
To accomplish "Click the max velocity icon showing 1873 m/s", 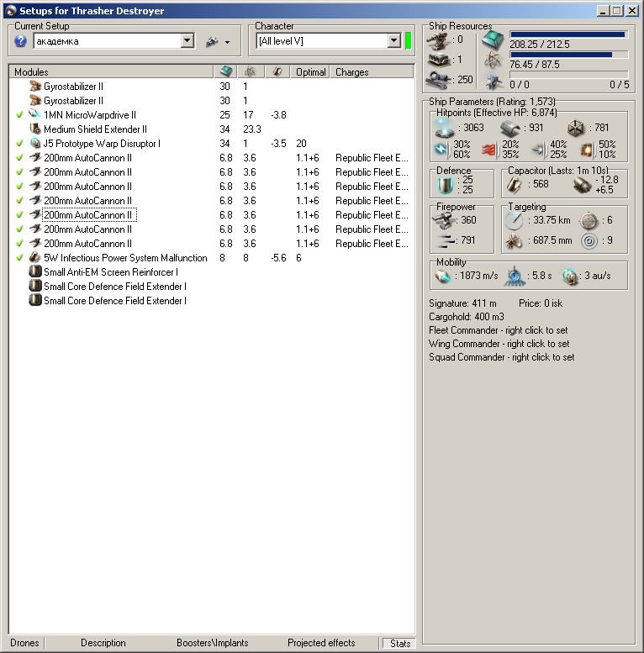I will click(443, 276).
